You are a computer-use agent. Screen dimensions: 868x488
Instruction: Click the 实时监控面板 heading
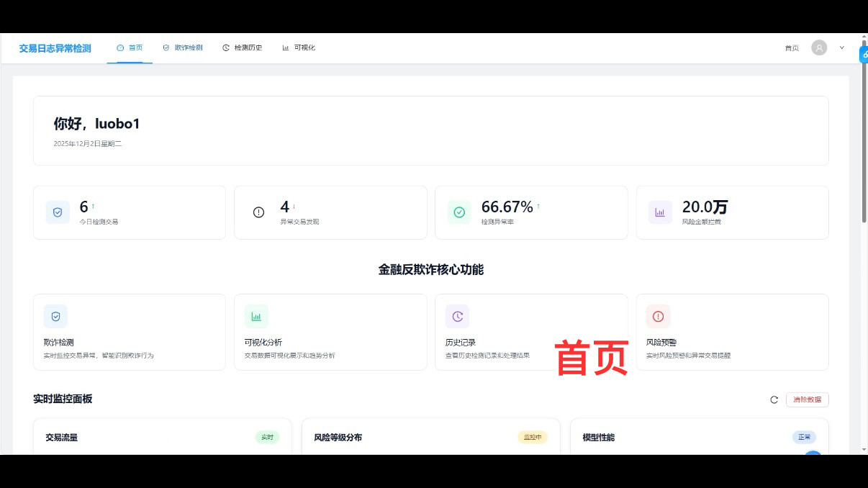[x=63, y=399]
